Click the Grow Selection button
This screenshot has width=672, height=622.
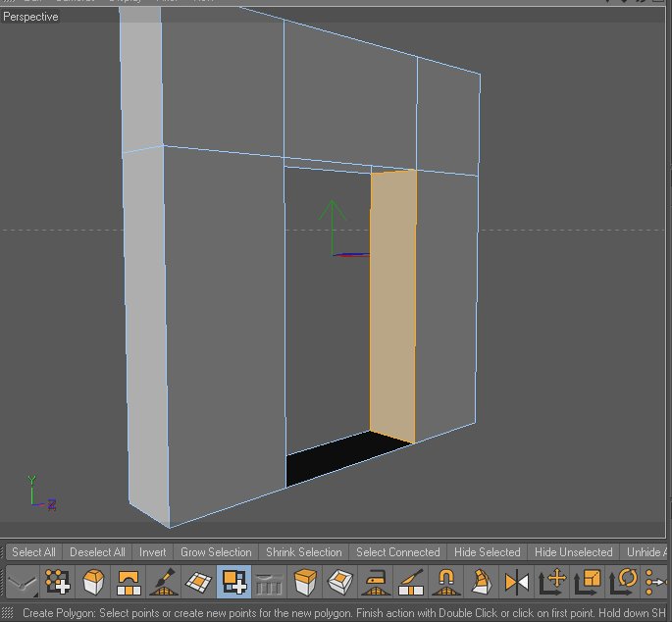pos(216,552)
